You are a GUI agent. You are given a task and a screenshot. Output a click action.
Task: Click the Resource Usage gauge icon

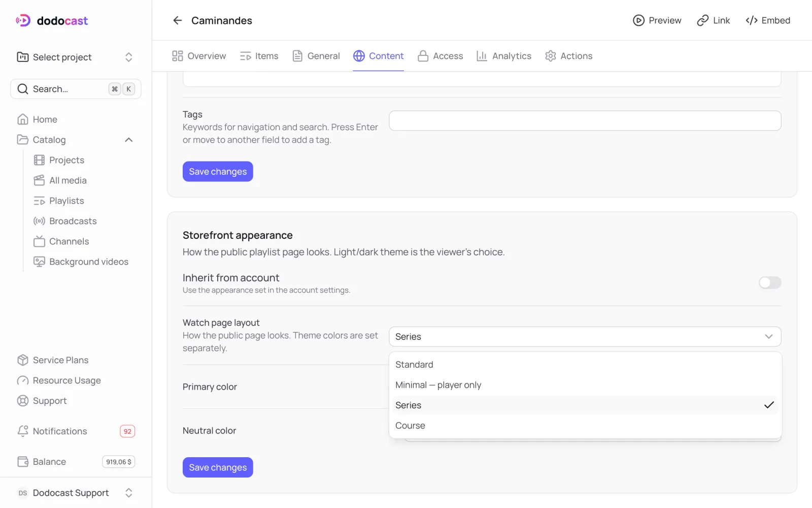coord(23,380)
